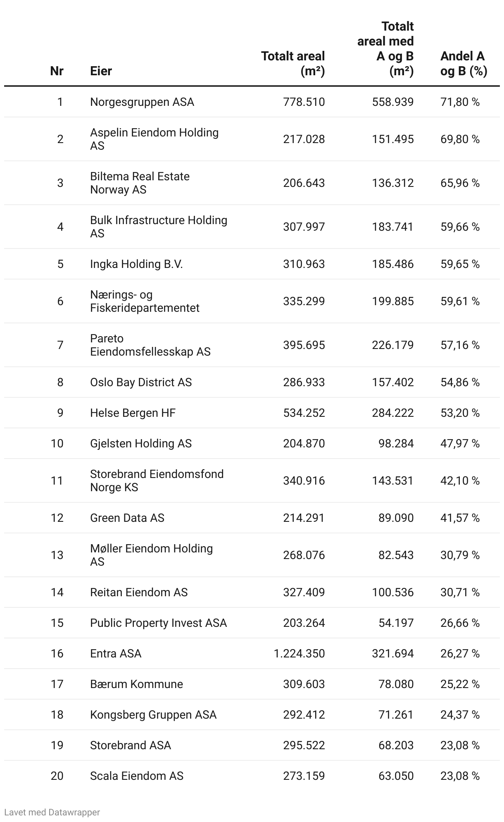This screenshot has width=504, height=822.
Task: Click the "Eier" column header
Action: pos(101,71)
